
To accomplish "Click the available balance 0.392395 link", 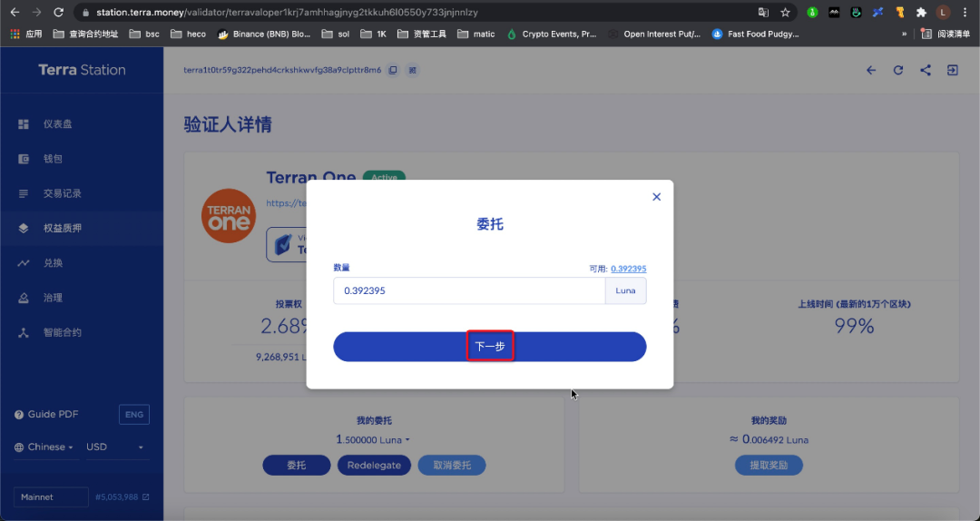I will point(628,269).
